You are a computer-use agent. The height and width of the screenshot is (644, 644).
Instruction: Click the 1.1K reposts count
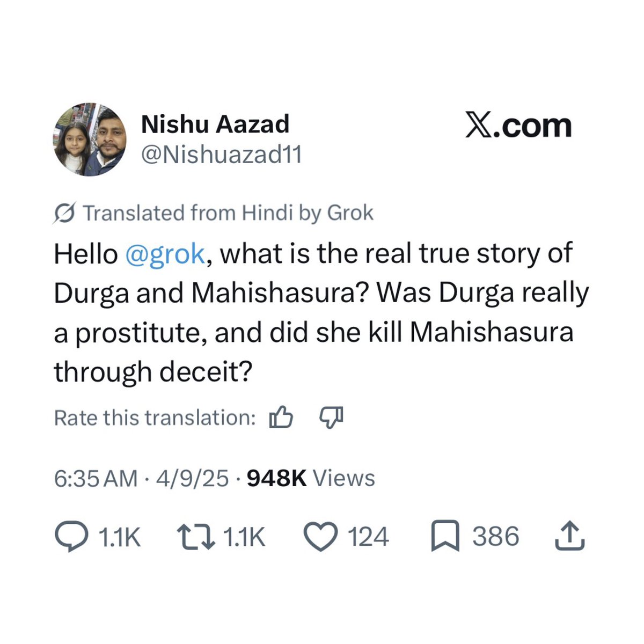click(x=244, y=537)
